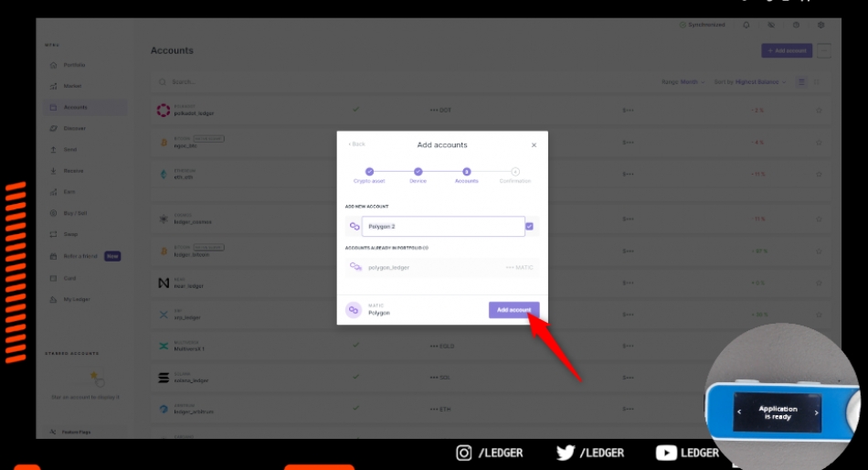The image size is (868, 470).
Task: Star the eth_eth account
Action: click(x=819, y=174)
